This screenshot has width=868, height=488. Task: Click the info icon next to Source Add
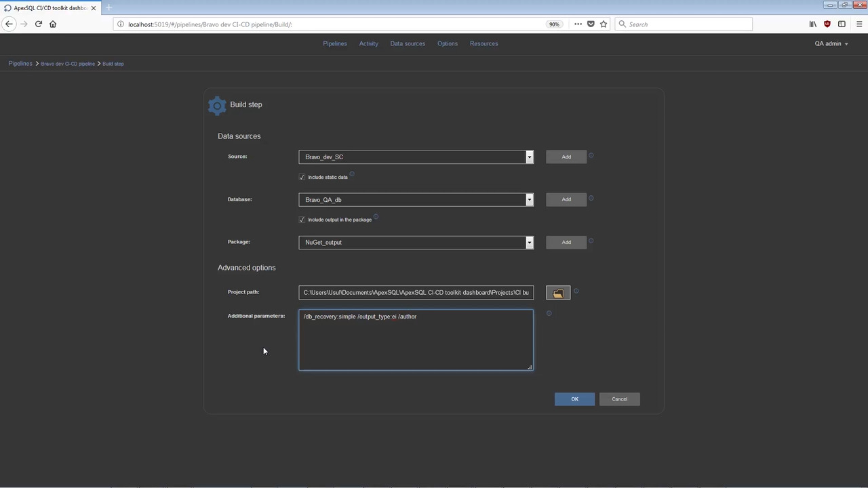(591, 156)
